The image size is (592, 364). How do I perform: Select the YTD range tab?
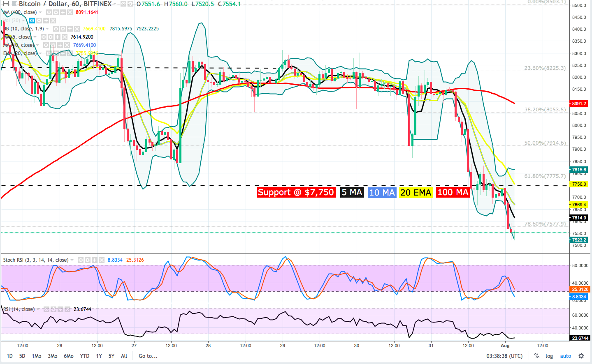tap(84, 356)
